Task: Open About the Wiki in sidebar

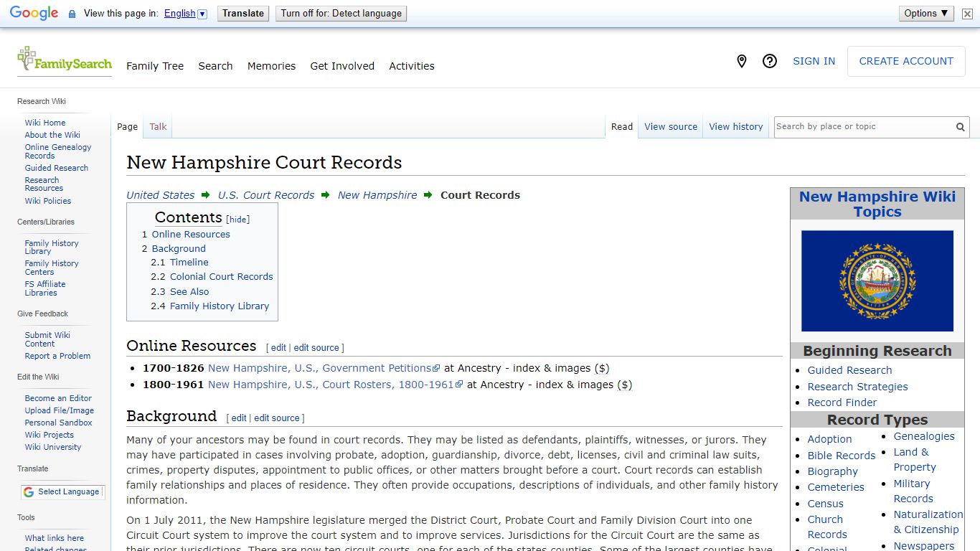Action: pyautogui.click(x=52, y=135)
